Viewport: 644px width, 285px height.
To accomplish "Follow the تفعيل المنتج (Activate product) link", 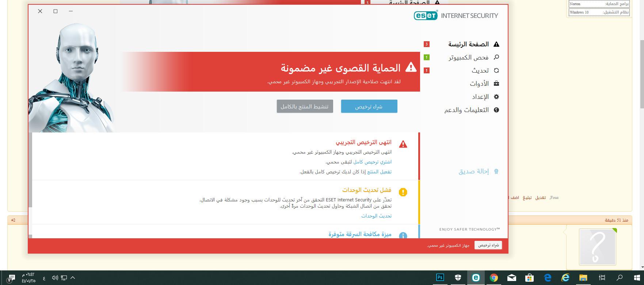I will (379, 172).
